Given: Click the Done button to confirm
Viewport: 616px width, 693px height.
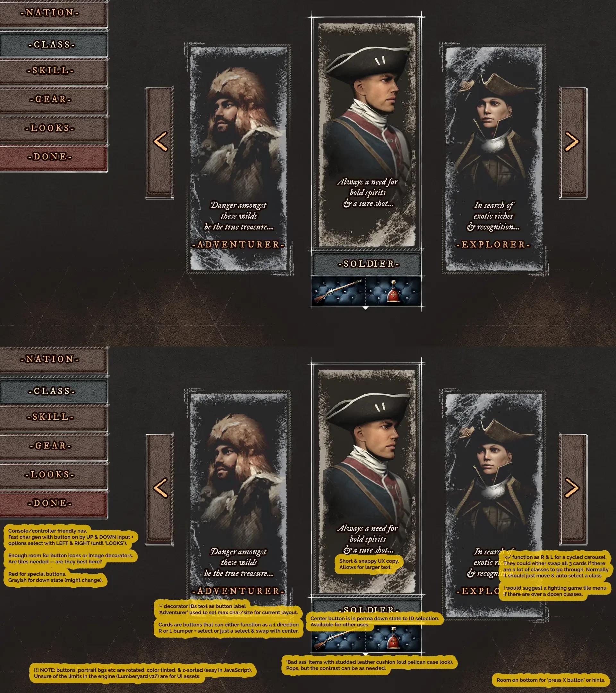Looking at the screenshot, I should [49, 156].
